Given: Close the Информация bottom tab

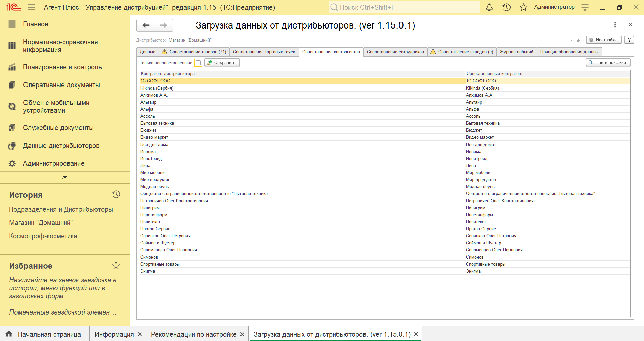Looking at the screenshot, I should click(140, 334).
